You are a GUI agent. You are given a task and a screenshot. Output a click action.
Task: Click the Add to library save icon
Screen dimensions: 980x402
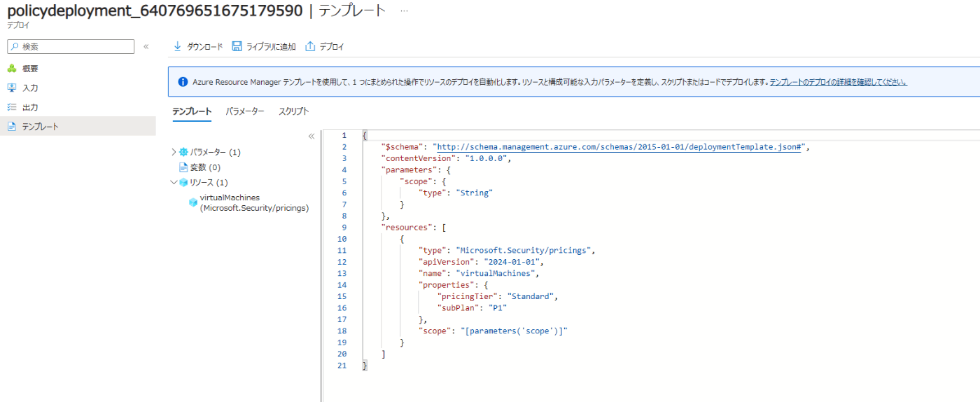click(x=237, y=46)
